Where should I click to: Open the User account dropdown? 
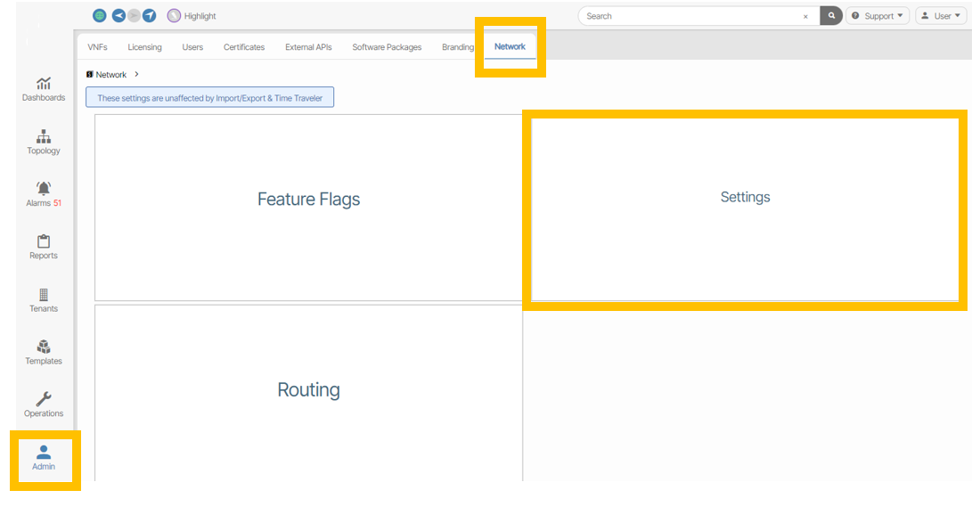pyautogui.click(x=941, y=16)
